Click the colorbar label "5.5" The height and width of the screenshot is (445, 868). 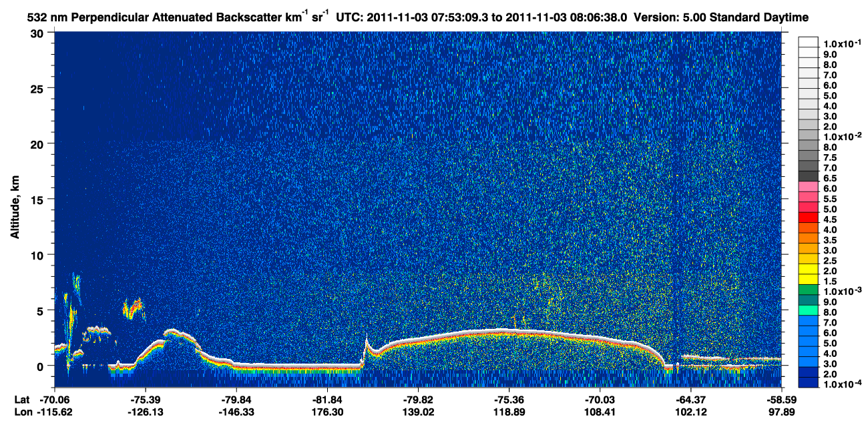[831, 199]
